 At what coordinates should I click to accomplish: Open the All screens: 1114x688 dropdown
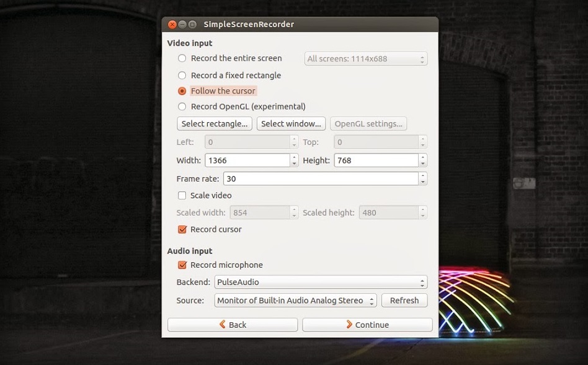coord(365,59)
